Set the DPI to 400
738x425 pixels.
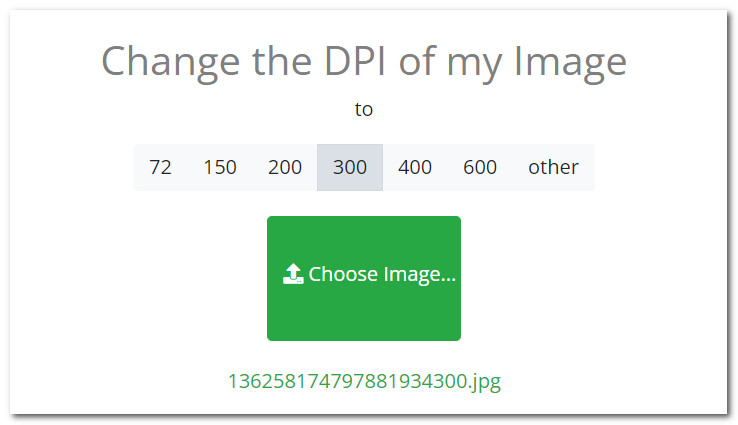coord(415,168)
